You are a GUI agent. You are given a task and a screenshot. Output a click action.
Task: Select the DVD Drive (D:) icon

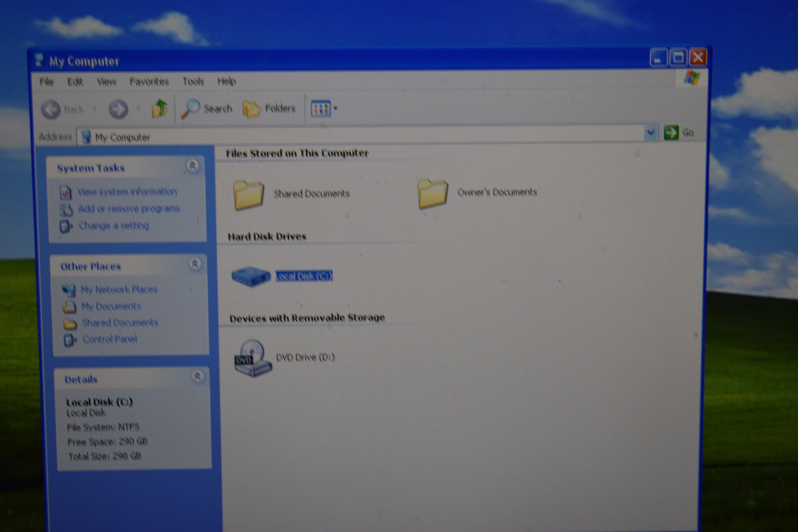click(253, 358)
